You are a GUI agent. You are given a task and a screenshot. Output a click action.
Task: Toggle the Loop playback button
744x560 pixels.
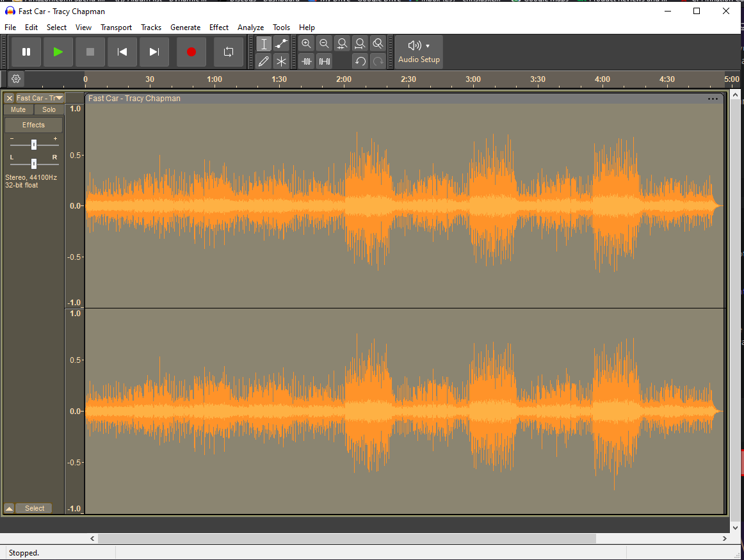[x=228, y=52]
